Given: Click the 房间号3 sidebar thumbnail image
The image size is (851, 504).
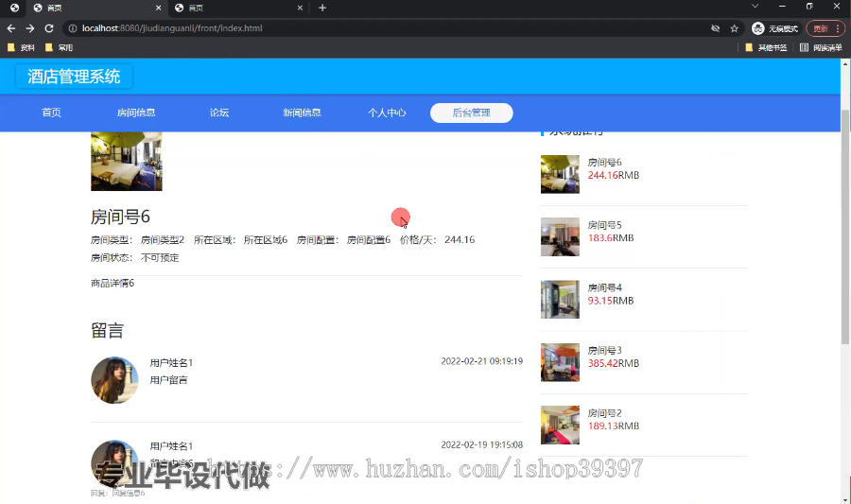Looking at the screenshot, I should (x=560, y=362).
